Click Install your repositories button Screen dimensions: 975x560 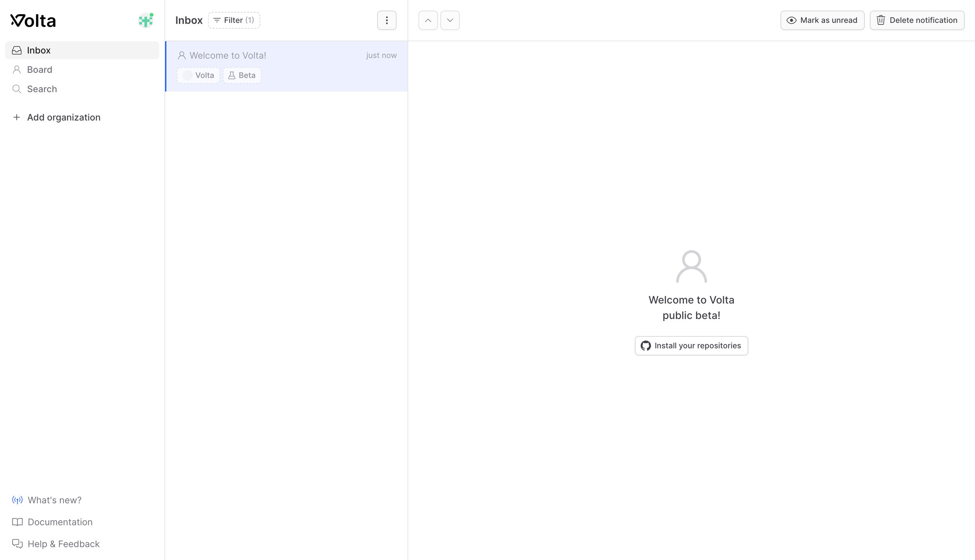(x=691, y=346)
